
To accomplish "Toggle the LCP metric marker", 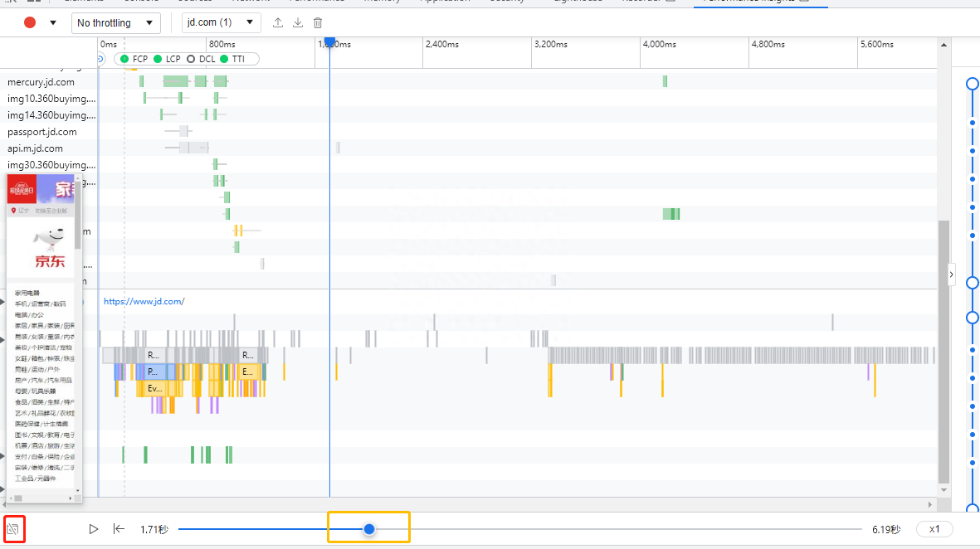I will [167, 59].
